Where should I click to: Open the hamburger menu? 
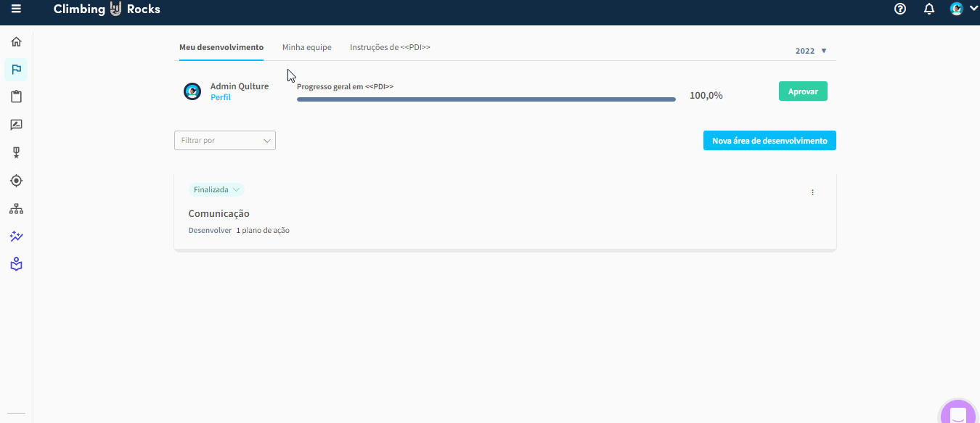click(x=16, y=9)
